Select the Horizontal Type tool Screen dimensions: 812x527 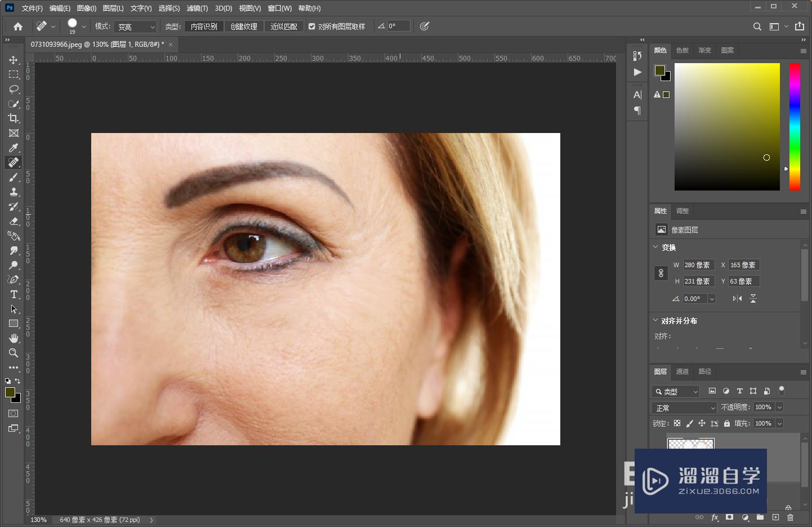coord(14,294)
